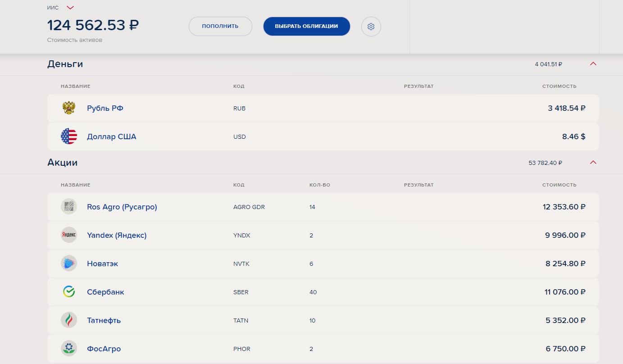Click the PHOR ticker cell

click(241, 349)
